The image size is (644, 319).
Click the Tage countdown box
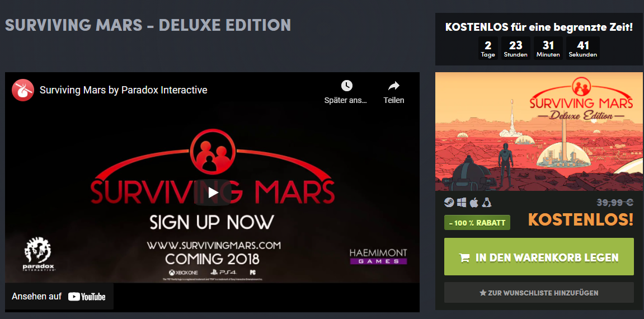click(488, 48)
